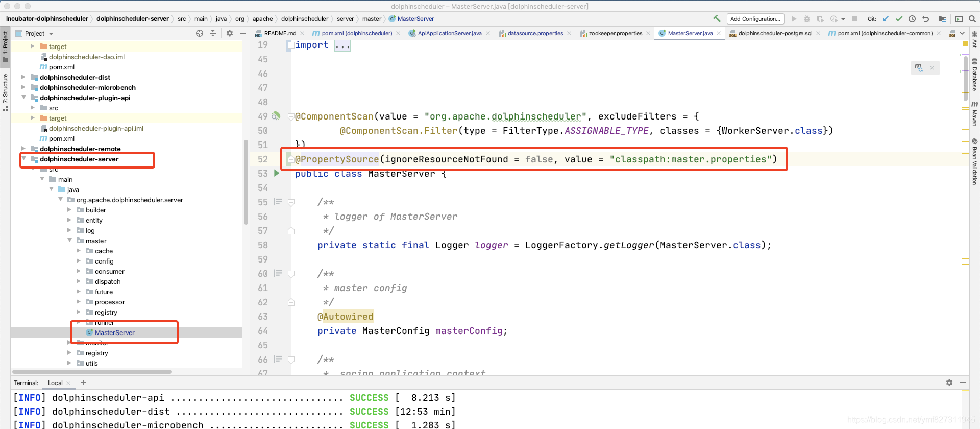
Task: Click the Search Everywhere magnifier icon
Action: coord(972,19)
